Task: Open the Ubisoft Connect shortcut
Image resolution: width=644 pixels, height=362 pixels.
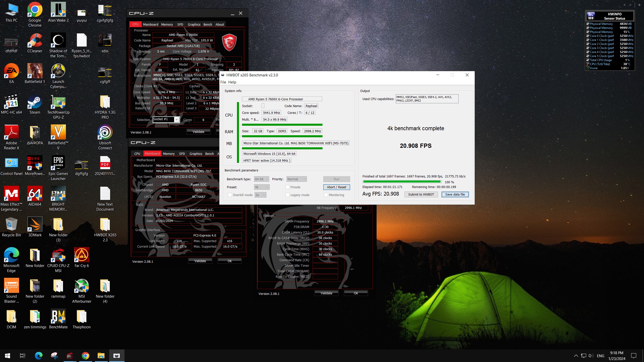Action: [105, 137]
